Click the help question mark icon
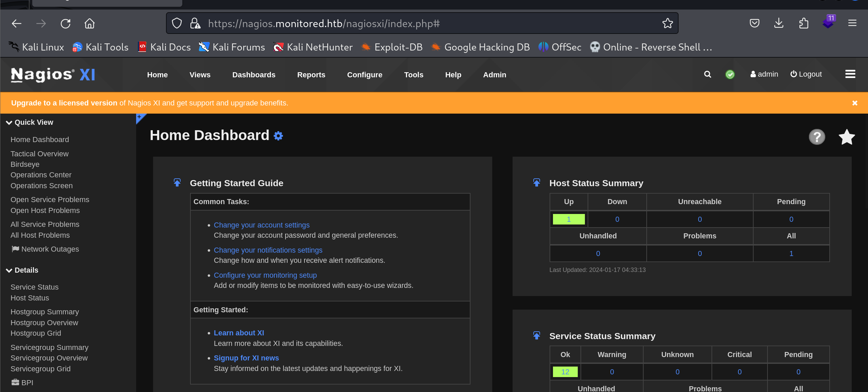Viewport: 868px width, 392px height. [x=817, y=137]
